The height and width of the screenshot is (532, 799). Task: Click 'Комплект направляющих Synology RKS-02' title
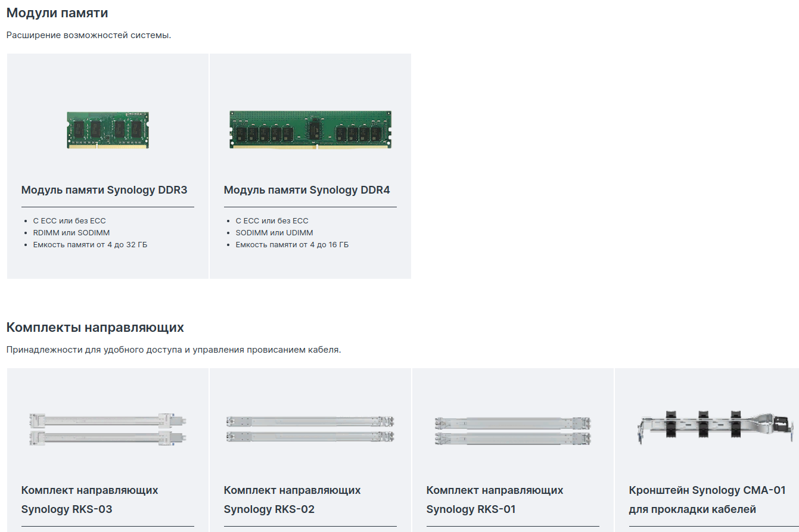point(292,499)
